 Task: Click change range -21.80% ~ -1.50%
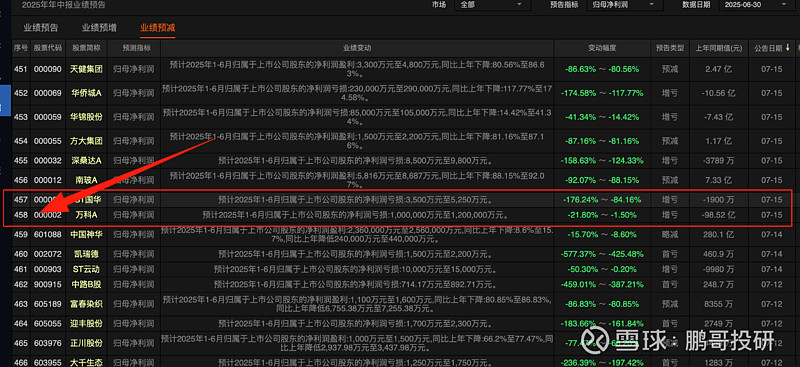[x=602, y=215]
